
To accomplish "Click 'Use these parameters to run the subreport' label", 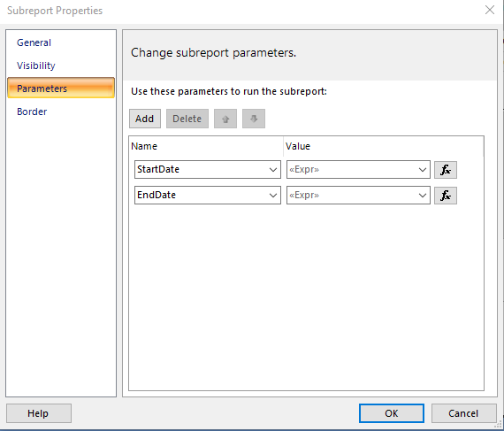I will pyautogui.click(x=229, y=91).
